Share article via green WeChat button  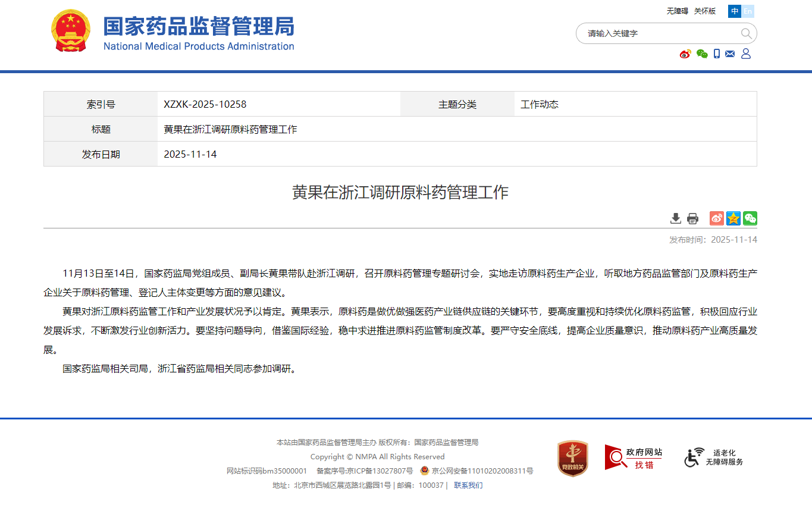click(x=750, y=218)
